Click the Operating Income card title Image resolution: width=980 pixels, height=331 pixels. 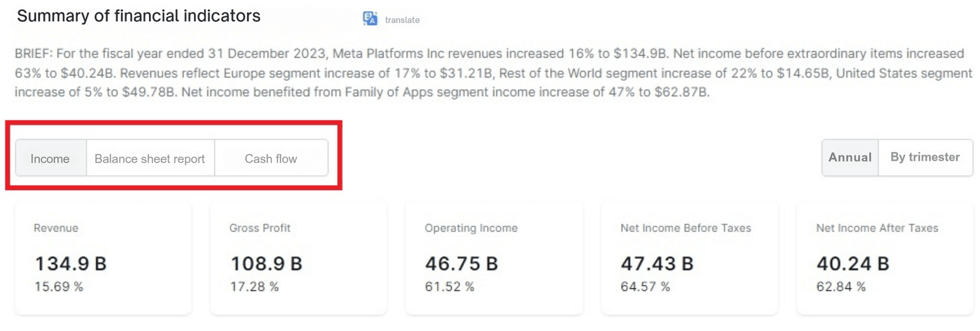pyautogui.click(x=471, y=228)
